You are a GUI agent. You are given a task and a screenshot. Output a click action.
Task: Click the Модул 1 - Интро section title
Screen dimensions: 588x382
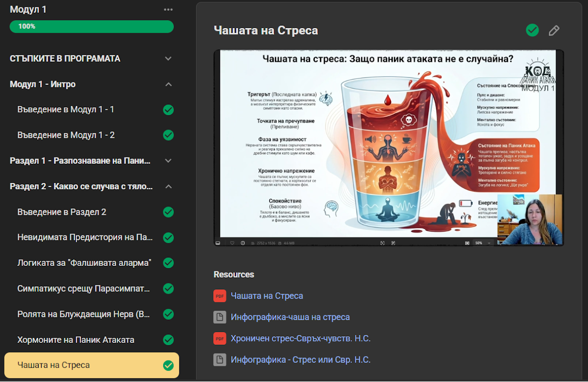(43, 84)
